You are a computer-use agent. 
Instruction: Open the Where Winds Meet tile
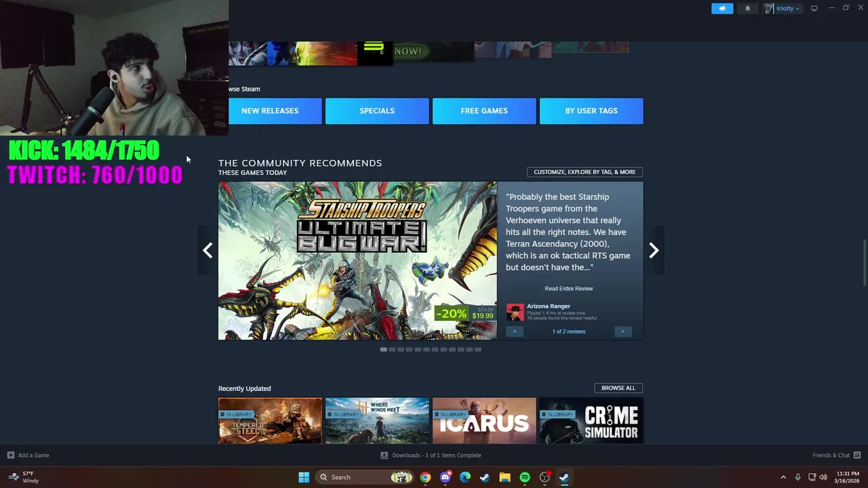(x=377, y=421)
